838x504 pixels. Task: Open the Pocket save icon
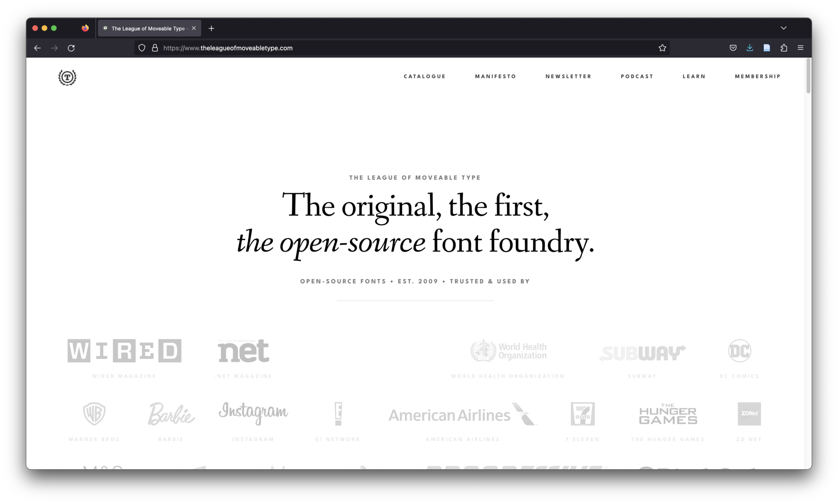[x=733, y=48]
